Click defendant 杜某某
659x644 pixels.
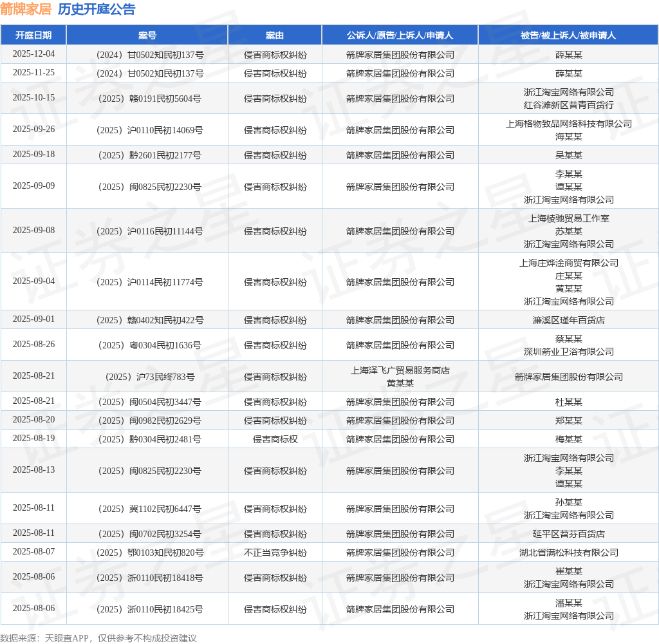[568, 402]
